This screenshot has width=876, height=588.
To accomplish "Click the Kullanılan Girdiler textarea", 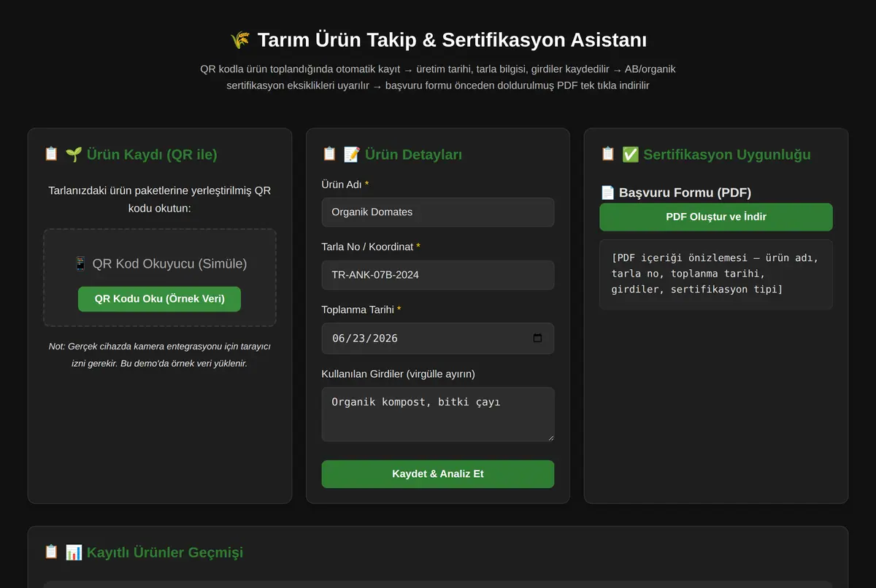I will click(x=438, y=414).
